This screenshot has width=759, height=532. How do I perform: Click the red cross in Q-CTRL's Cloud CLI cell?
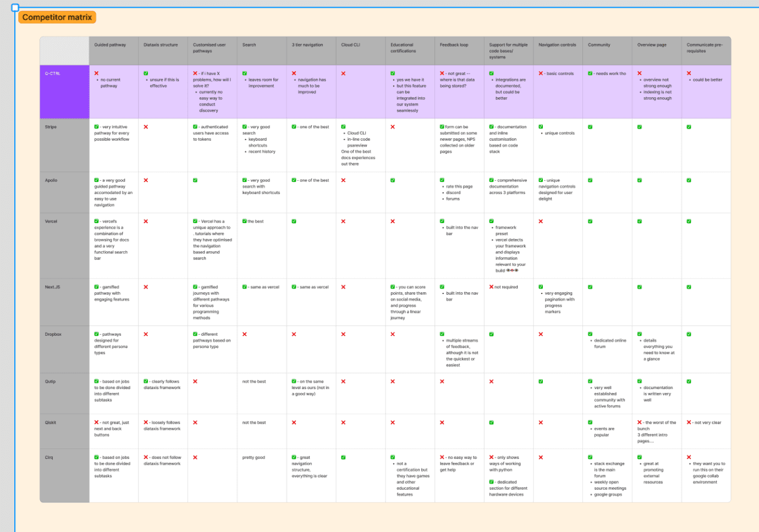343,73
